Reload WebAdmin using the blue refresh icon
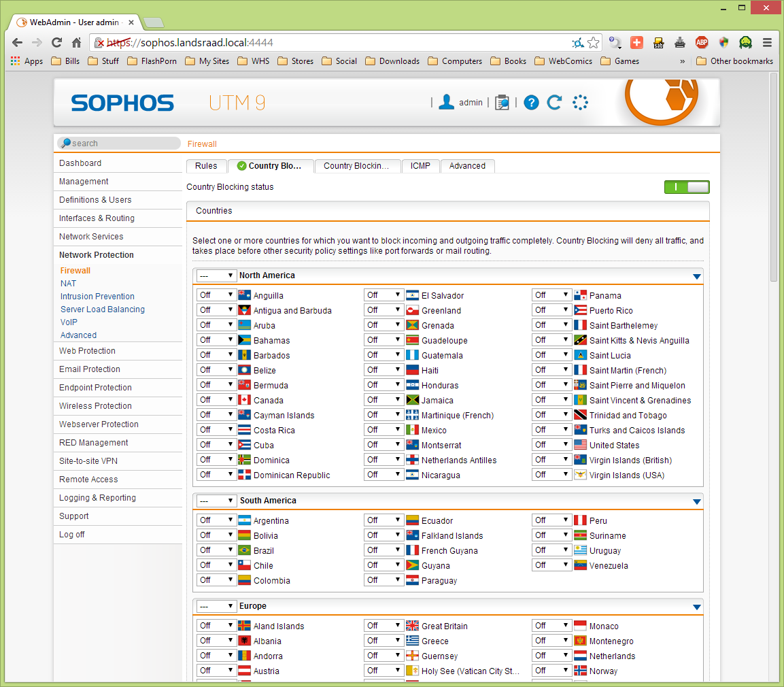This screenshot has height=687, width=784. click(x=554, y=103)
